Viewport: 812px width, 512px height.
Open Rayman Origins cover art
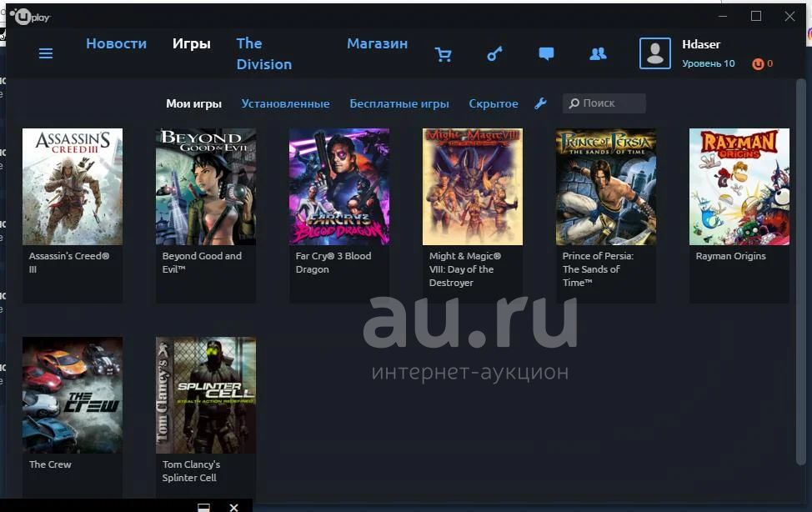[739, 187]
